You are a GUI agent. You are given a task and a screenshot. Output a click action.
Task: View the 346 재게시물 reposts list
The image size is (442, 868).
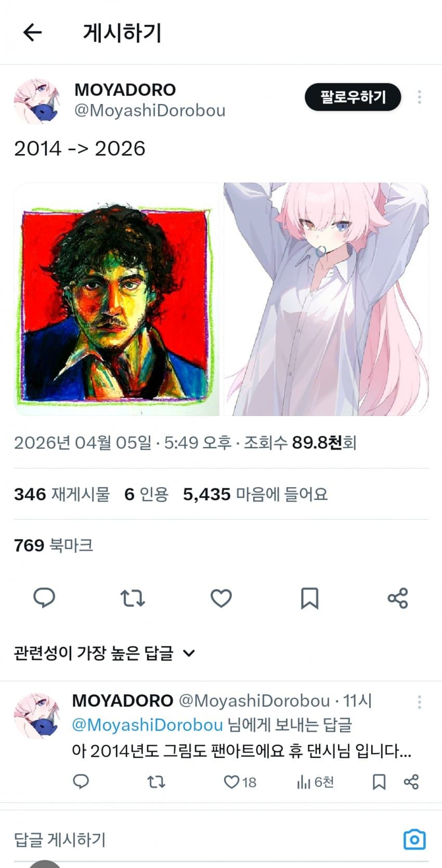62,494
